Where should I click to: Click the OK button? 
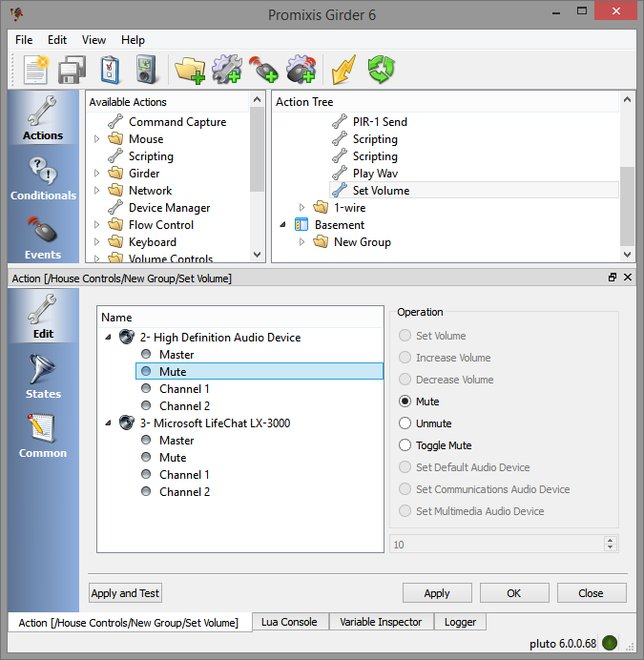pos(514,593)
